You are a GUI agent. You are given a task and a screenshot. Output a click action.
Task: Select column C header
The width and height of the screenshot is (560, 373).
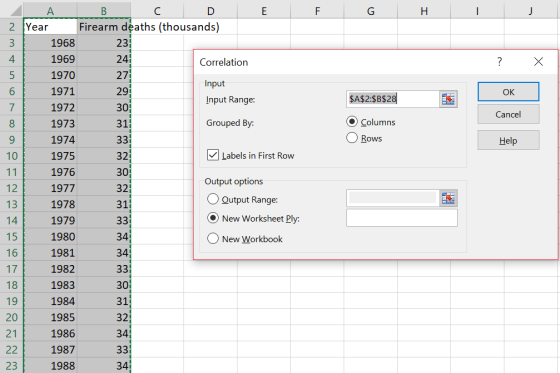(x=157, y=11)
